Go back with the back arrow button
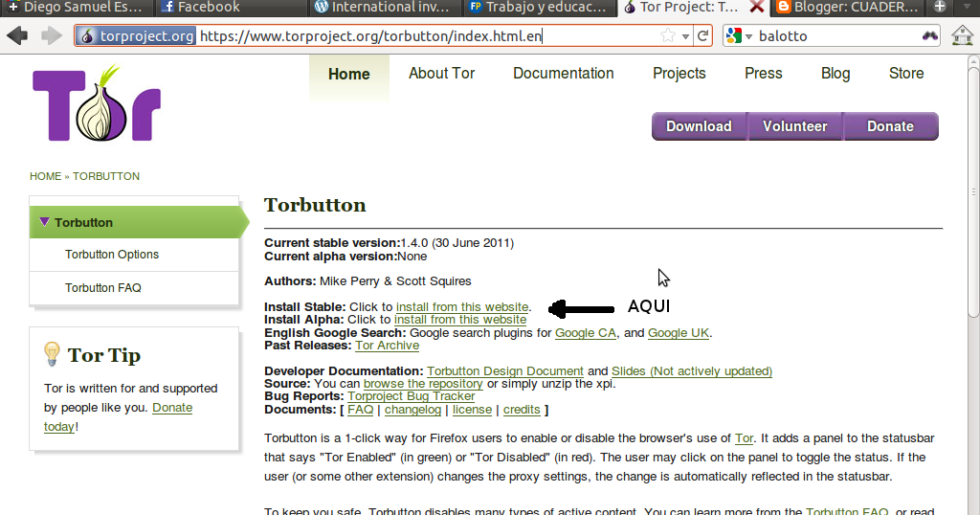Image resolution: width=980 pixels, height=515 pixels. point(17,35)
